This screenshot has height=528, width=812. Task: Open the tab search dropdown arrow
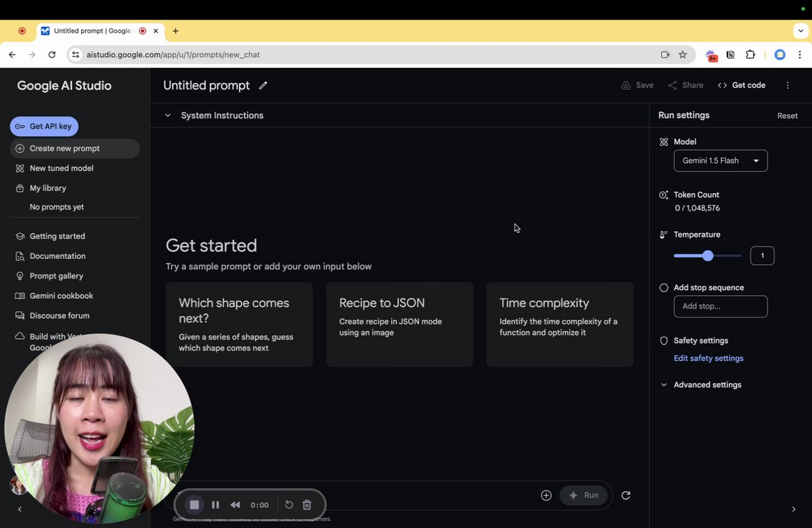801,30
